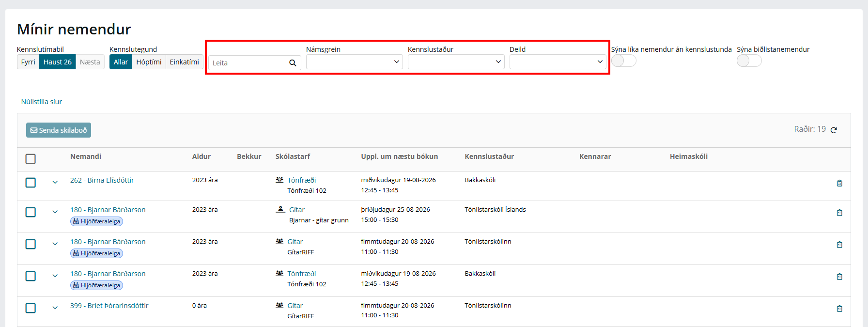Open student link 399 - Bríet Þórarinsdóttir
868x327 pixels.
(x=109, y=306)
